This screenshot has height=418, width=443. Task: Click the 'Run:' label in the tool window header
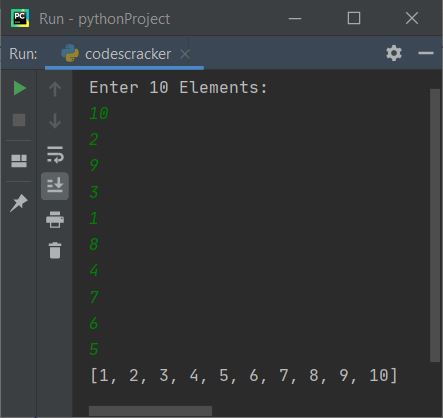[x=23, y=54]
